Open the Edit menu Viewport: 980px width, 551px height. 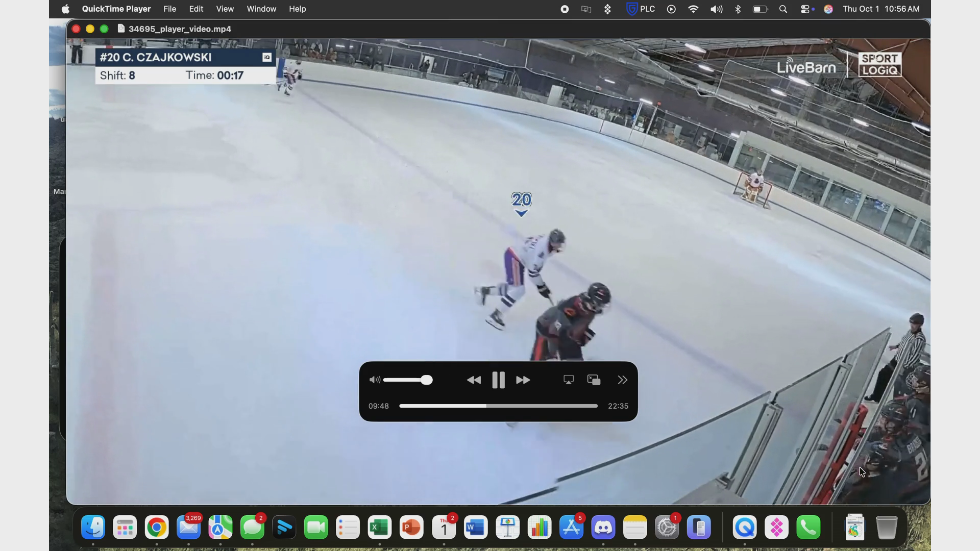[196, 9]
